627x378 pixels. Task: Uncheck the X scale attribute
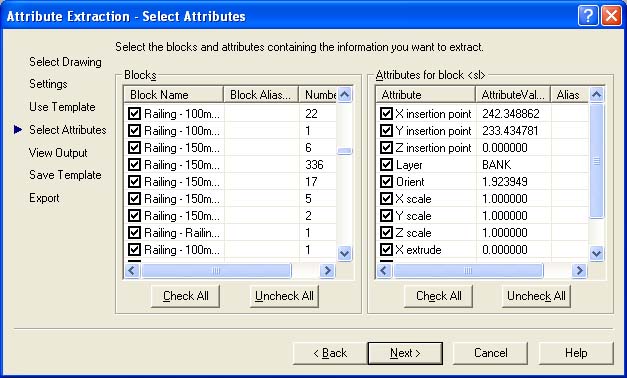pyautogui.click(x=386, y=198)
